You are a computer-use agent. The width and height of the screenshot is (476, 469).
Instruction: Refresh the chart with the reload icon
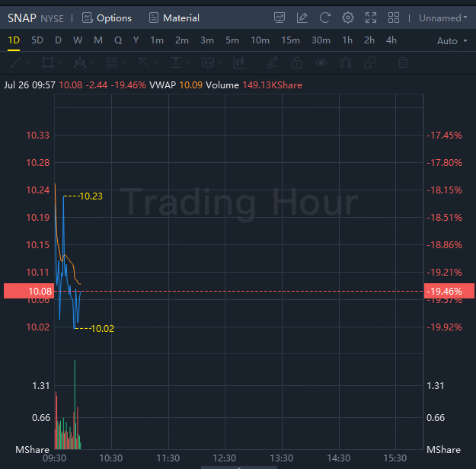(x=324, y=18)
